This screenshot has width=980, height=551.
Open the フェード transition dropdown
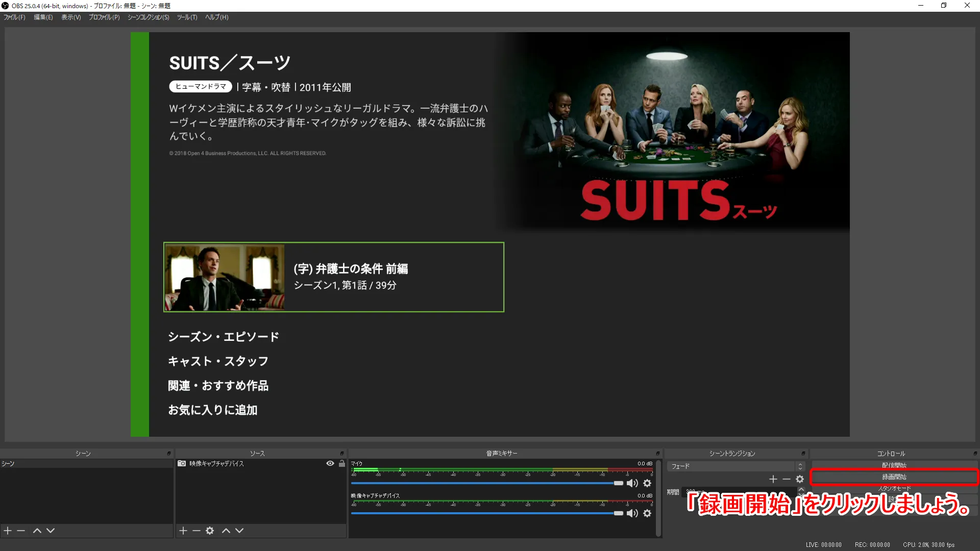tap(736, 466)
